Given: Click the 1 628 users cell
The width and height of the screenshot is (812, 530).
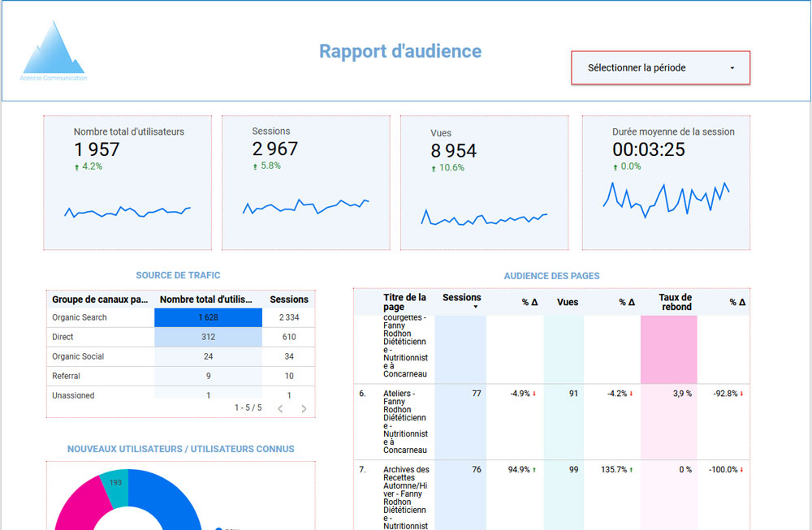Looking at the screenshot, I should pyautogui.click(x=208, y=317).
